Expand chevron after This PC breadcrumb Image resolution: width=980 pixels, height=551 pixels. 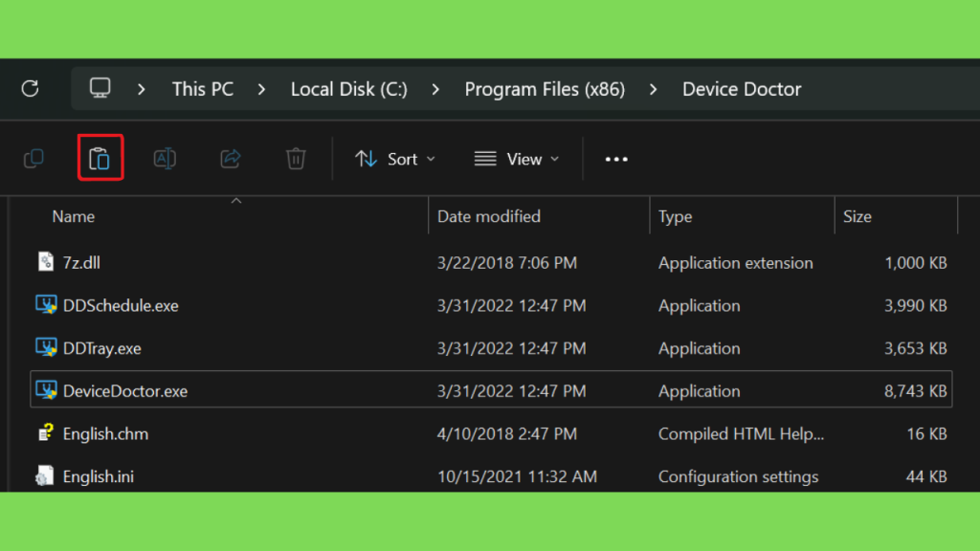[x=262, y=89]
